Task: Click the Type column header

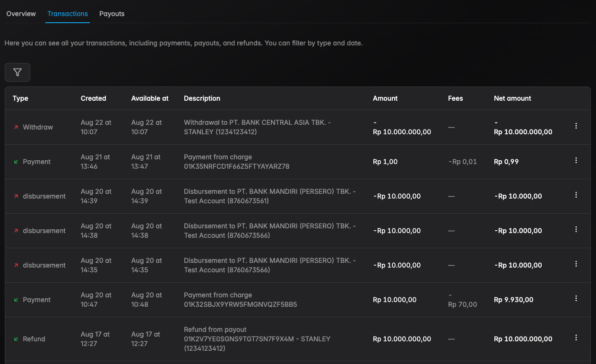Action: point(20,98)
